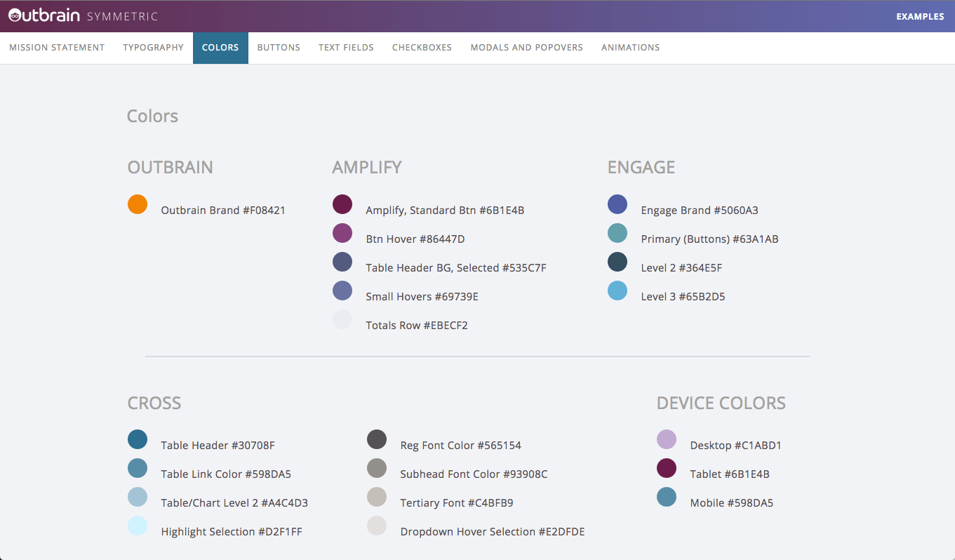Screen dimensions: 955x560
Task: Open the Typography tab
Action: 153,48
